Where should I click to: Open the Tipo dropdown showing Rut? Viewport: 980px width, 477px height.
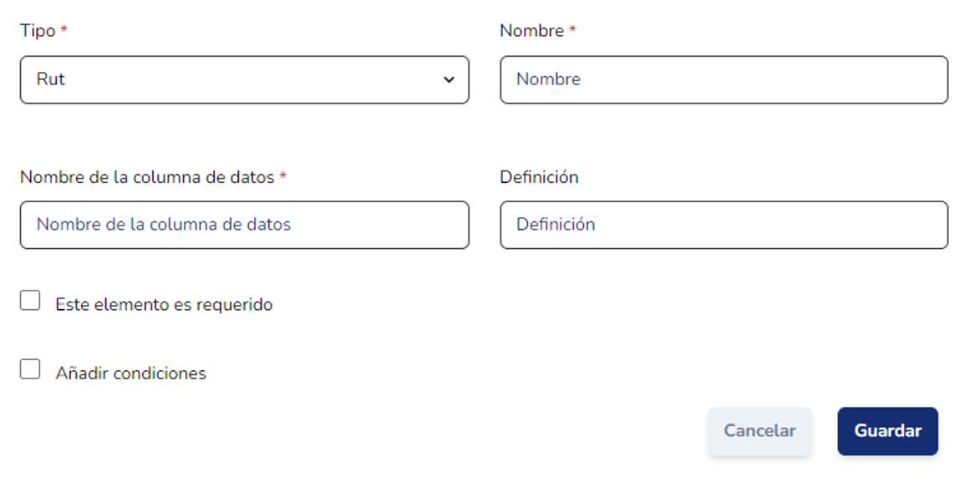[244, 80]
